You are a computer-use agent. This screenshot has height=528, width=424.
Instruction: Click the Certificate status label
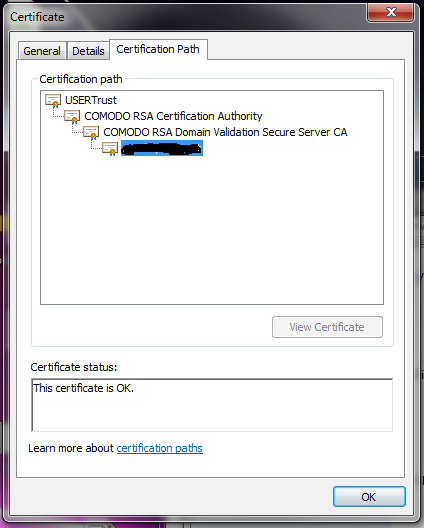74,367
